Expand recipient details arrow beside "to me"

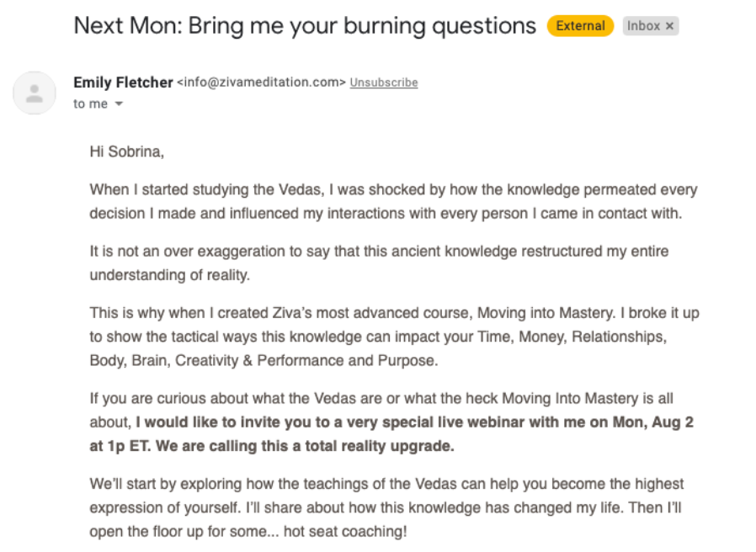119,103
